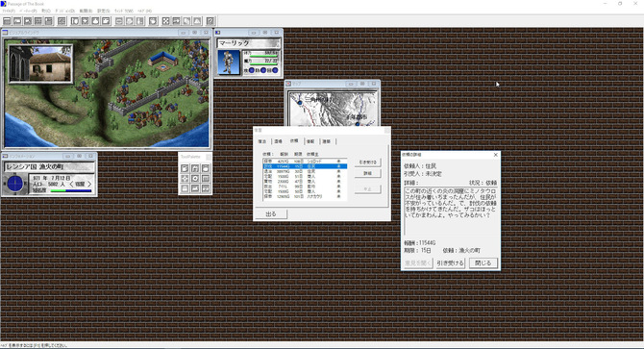The height and width of the screenshot is (349, 644).
Task: Click 引き受ける in the request list dialog
Action: point(367,162)
